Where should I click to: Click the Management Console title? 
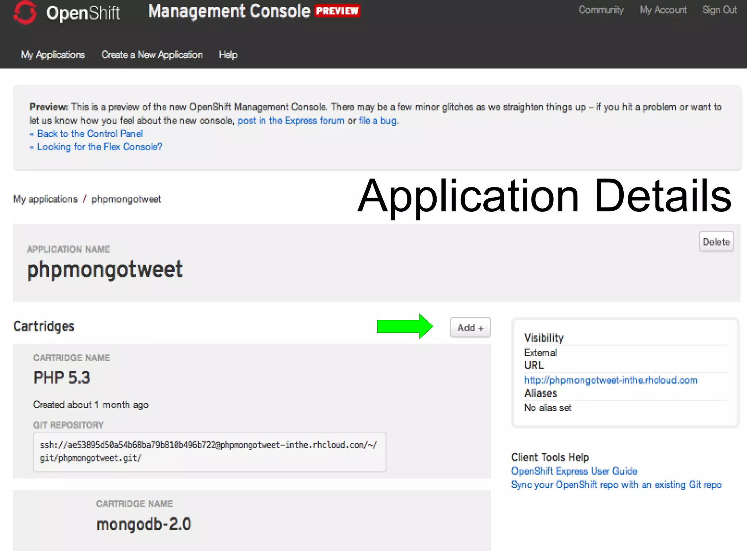click(x=229, y=11)
